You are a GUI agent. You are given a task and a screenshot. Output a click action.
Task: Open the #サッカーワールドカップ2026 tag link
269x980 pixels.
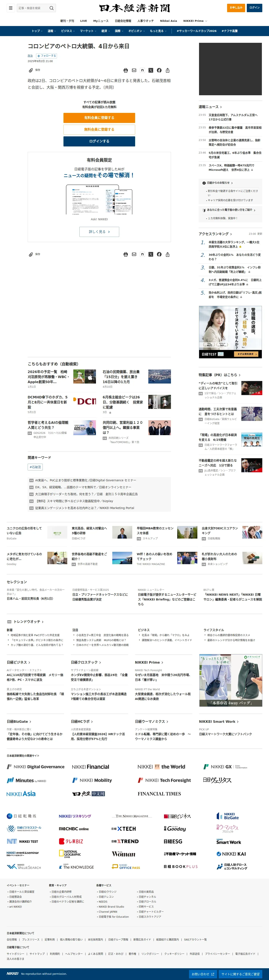click(197, 31)
